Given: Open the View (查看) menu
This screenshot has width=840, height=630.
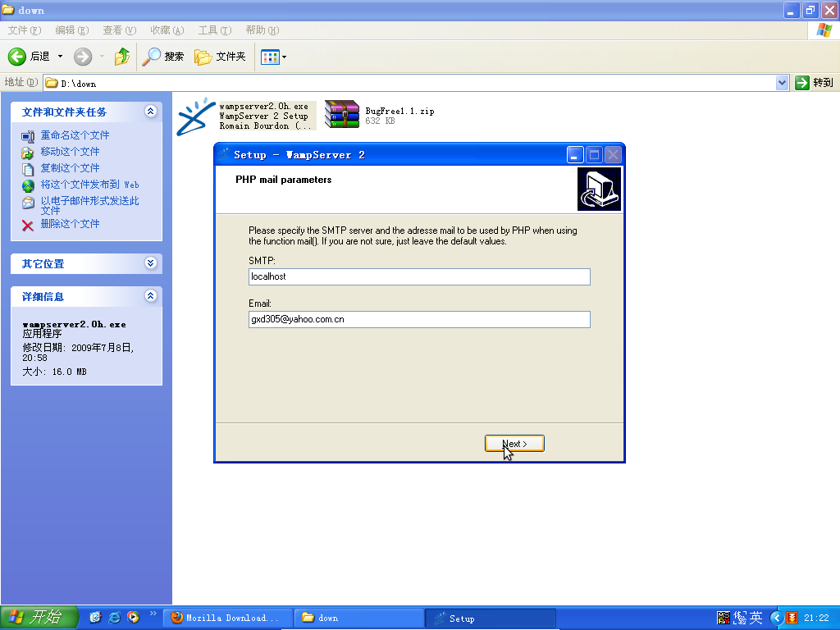Looking at the screenshot, I should (x=120, y=30).
